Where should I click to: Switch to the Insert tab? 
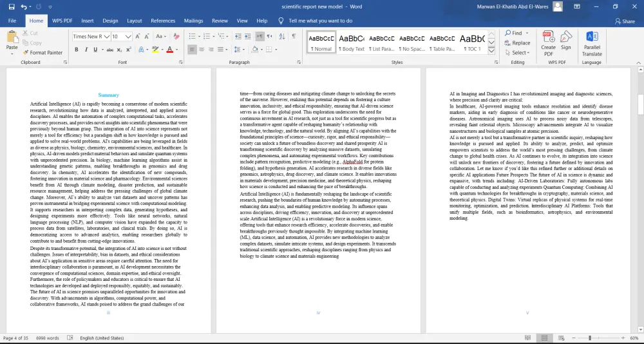[88, 21]
